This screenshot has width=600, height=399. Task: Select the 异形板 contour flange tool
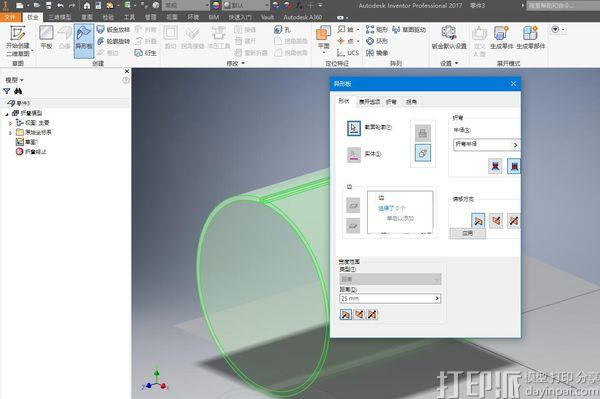pos(84,40)
